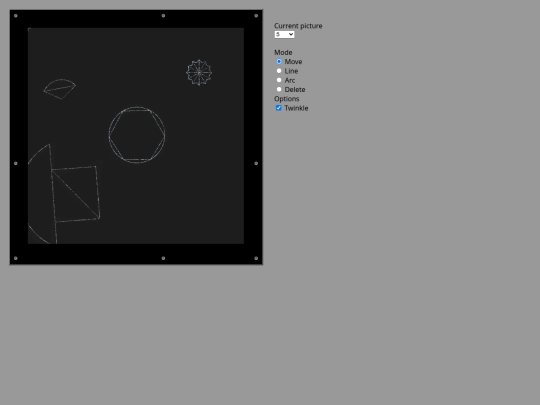This screenshot has height=405, width=540.
Task: Click the top-left frame handle dot
Action: (x=15, y=15)
